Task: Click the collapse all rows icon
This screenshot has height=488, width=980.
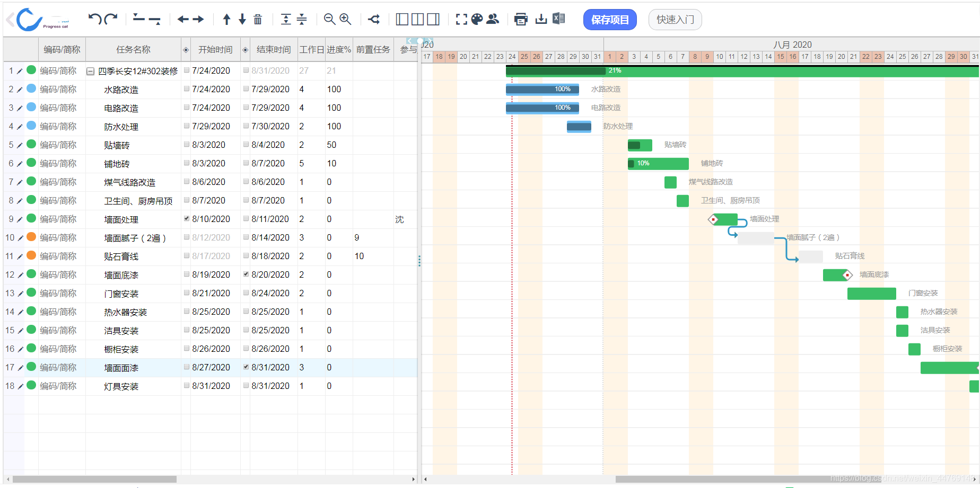Action: tap(302, 20)
